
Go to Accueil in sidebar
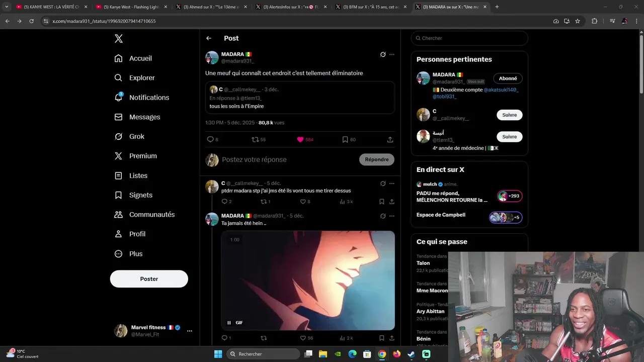[x=133, y=58]
